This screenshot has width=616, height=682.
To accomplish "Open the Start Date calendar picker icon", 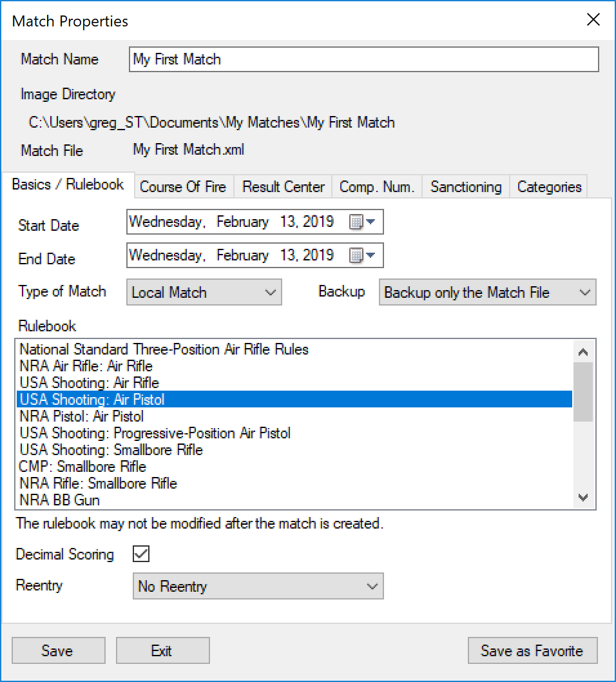I will pyautogui.click(x=361, y=222).
